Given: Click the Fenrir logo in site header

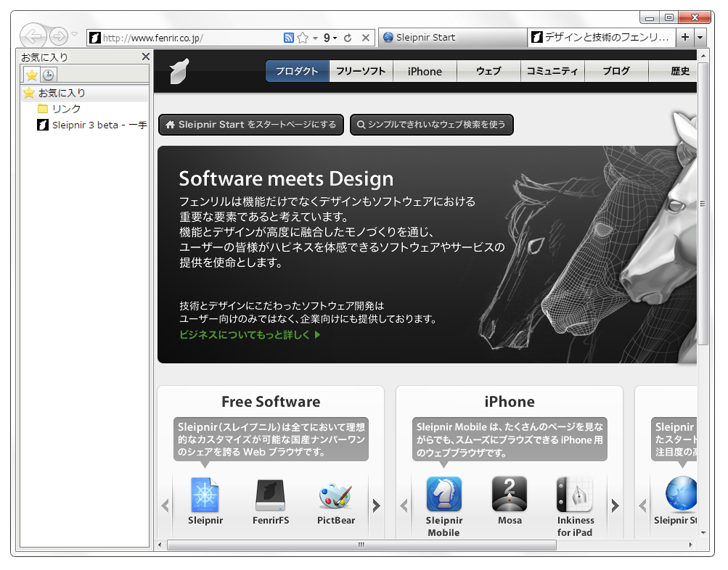Looking at the screenshot, I should [179, 71].
